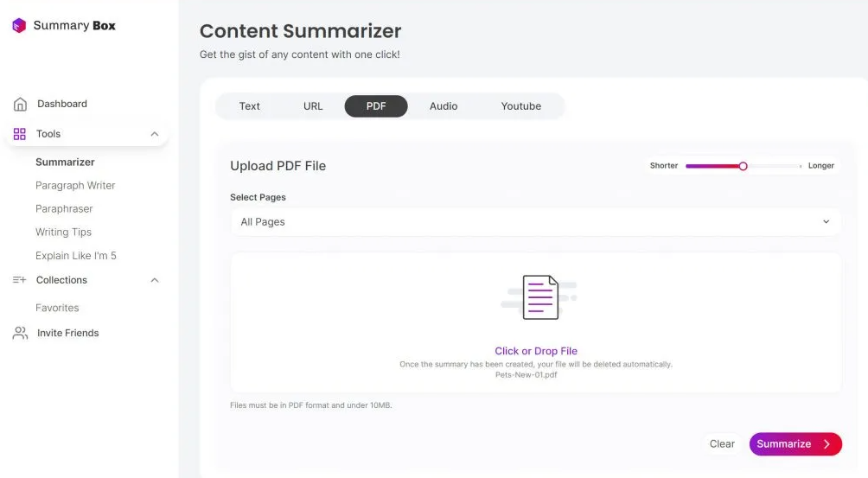Select the Audio tab

(x=444, y=106)
